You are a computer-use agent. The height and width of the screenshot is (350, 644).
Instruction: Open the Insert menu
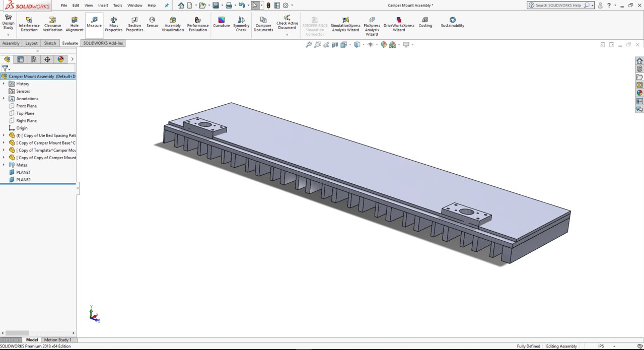103,6
